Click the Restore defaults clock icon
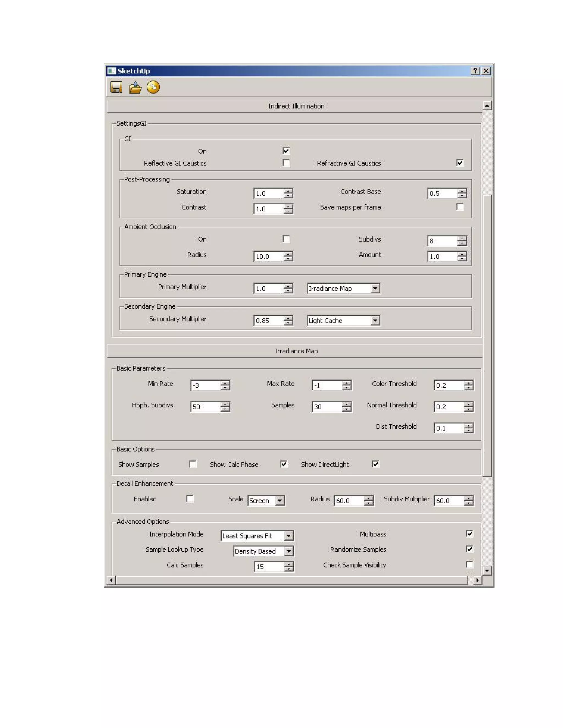This screenshot has width=563, height=728. pyautogui.click(x=153, y=87)
